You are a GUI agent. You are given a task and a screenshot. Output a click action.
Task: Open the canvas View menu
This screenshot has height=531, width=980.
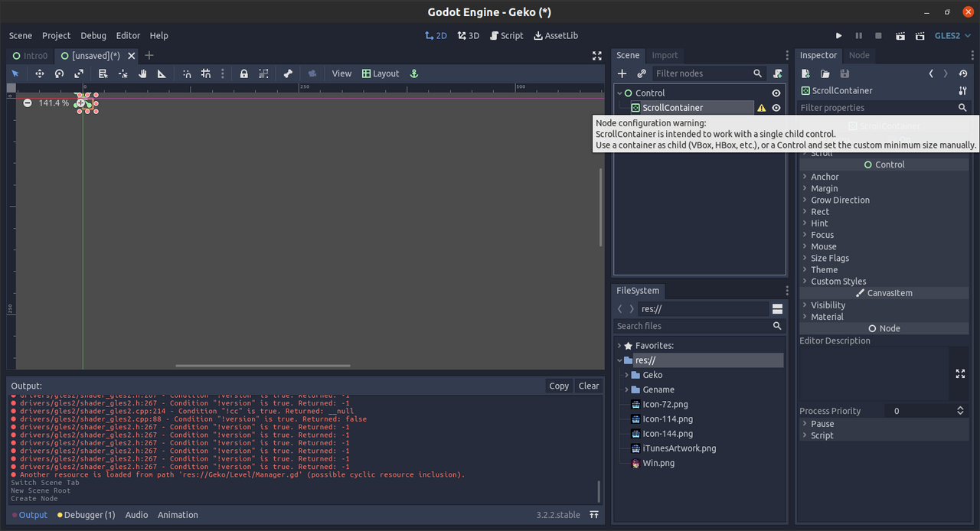(x=341, y=73)
